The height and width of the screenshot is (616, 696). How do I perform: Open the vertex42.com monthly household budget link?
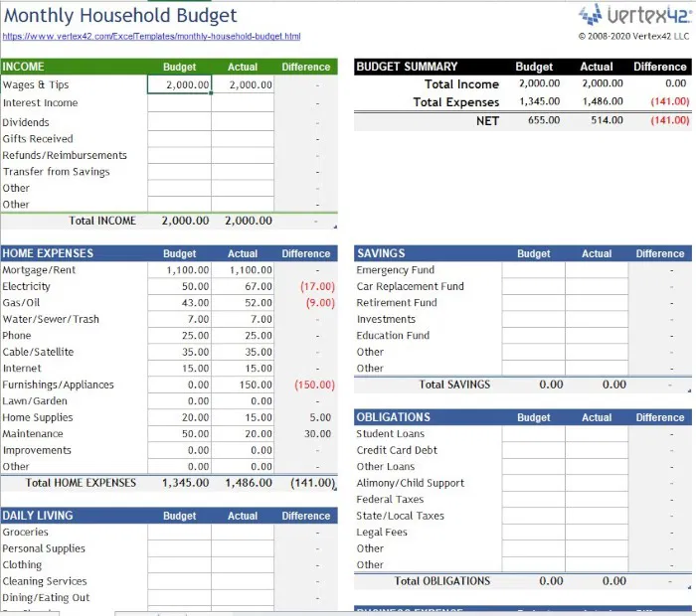tap(151, 37)
